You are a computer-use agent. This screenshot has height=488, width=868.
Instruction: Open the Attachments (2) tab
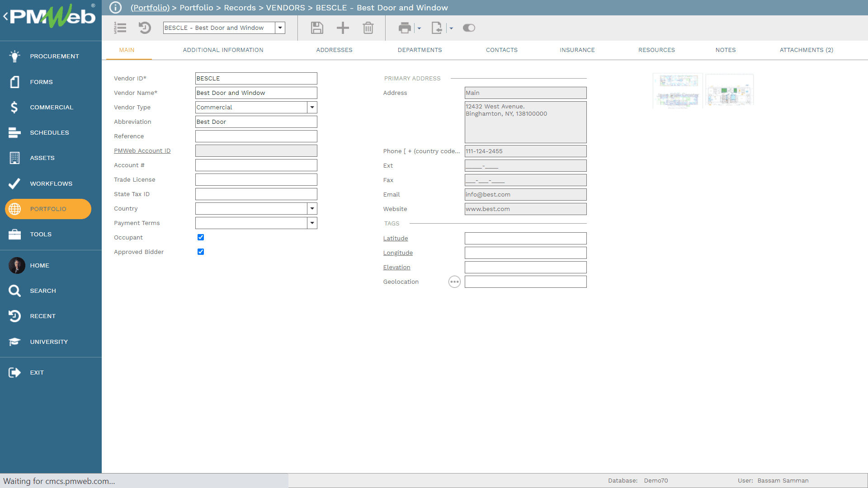pos(806,50)
